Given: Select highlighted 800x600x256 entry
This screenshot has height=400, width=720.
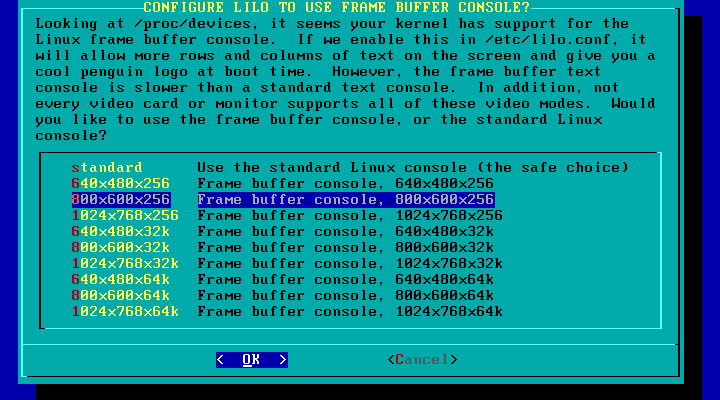Looking at the screenshot, I should point(121,200).
